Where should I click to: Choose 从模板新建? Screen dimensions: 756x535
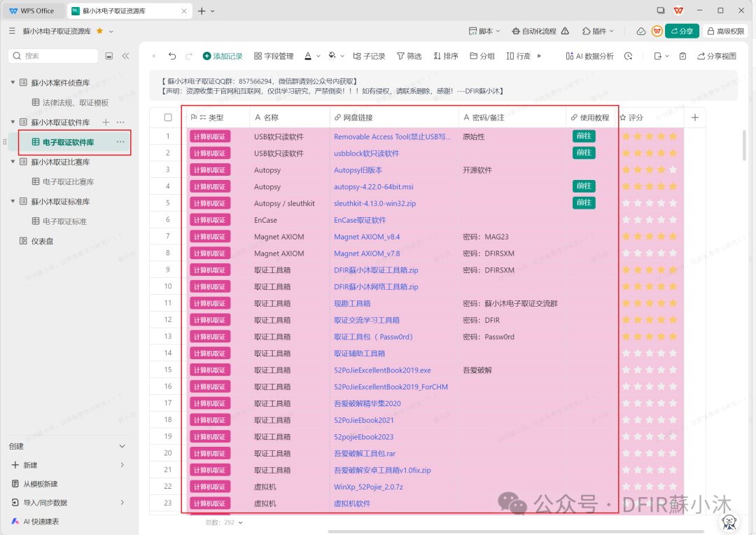[35, 483]
